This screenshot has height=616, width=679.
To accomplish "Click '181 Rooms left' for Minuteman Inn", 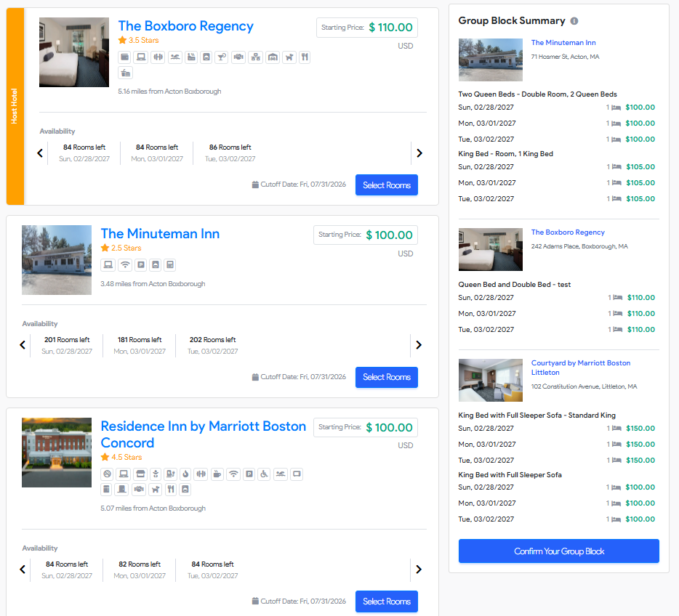I will coord(140,340).
